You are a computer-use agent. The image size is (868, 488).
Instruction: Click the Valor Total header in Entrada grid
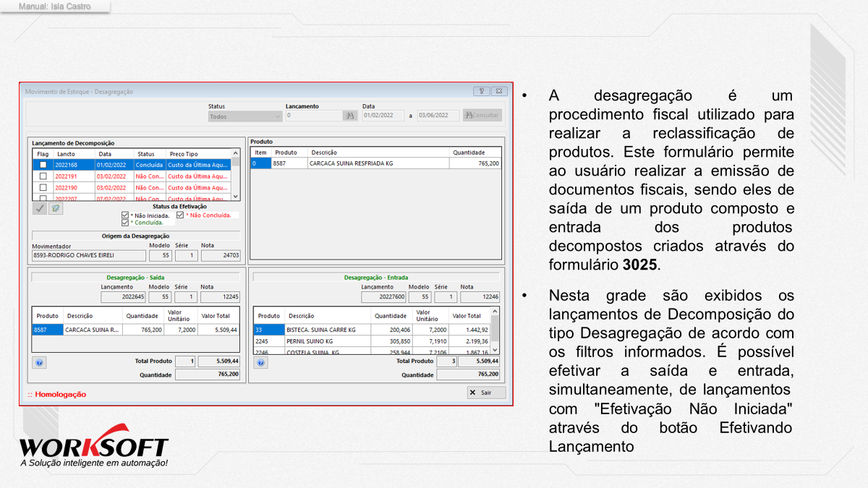(469, 316)
